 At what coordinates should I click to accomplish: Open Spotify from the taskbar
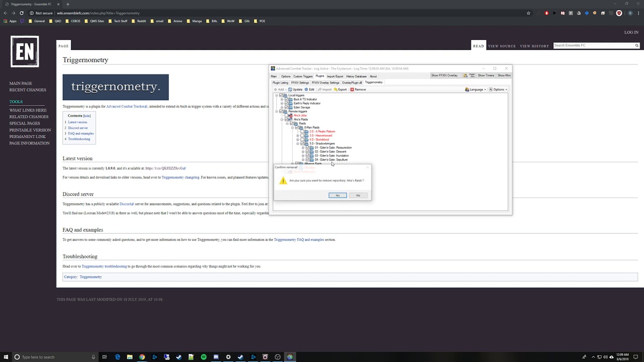coord(203,357)
